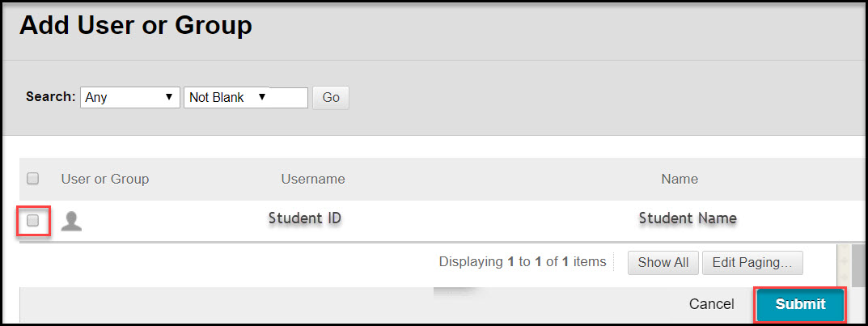Click the student user silhouette icon
Image resolution: width=868 pixels, height=326 pixels.
click(x=72, y=221)
